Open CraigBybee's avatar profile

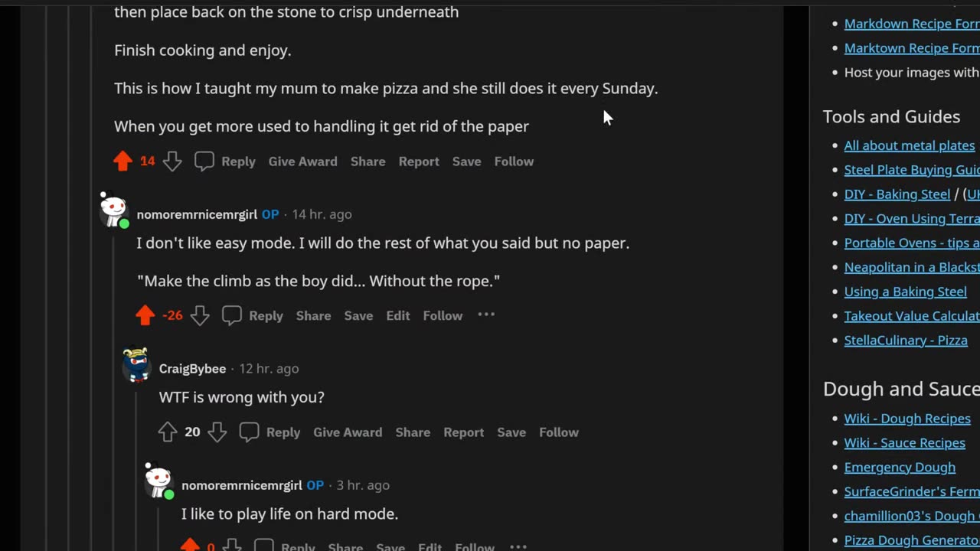(136, 366)
